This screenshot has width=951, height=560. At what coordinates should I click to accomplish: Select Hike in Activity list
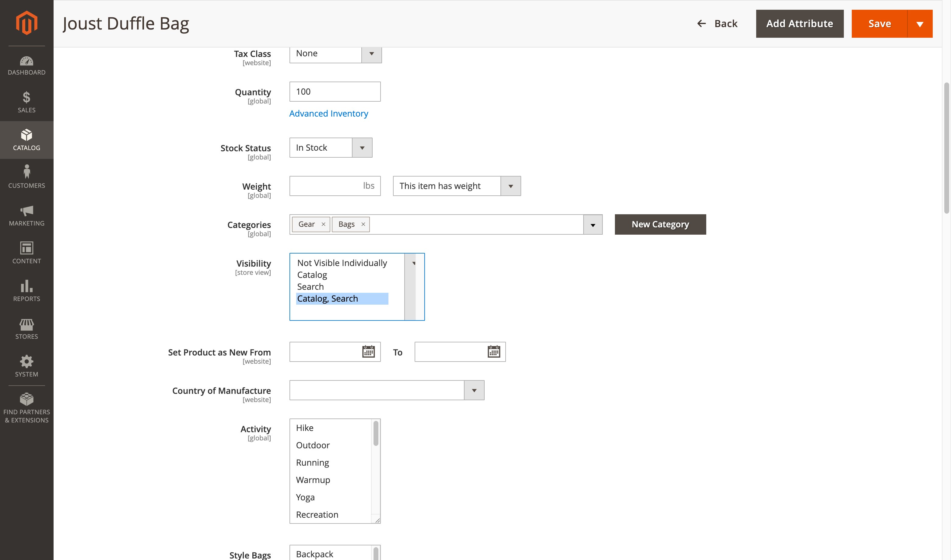[x=331, y=428]
